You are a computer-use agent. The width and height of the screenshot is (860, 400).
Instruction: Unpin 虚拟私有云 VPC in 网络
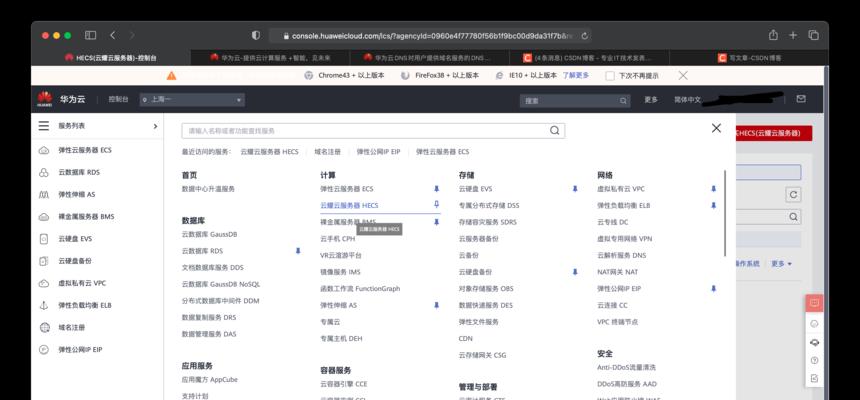pos(714,189)
